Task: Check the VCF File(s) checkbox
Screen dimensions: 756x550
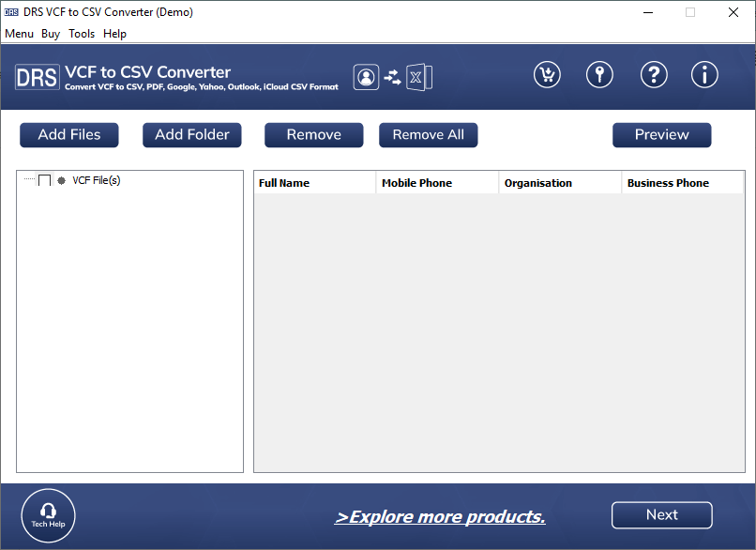Action: (x=44, y=180)
